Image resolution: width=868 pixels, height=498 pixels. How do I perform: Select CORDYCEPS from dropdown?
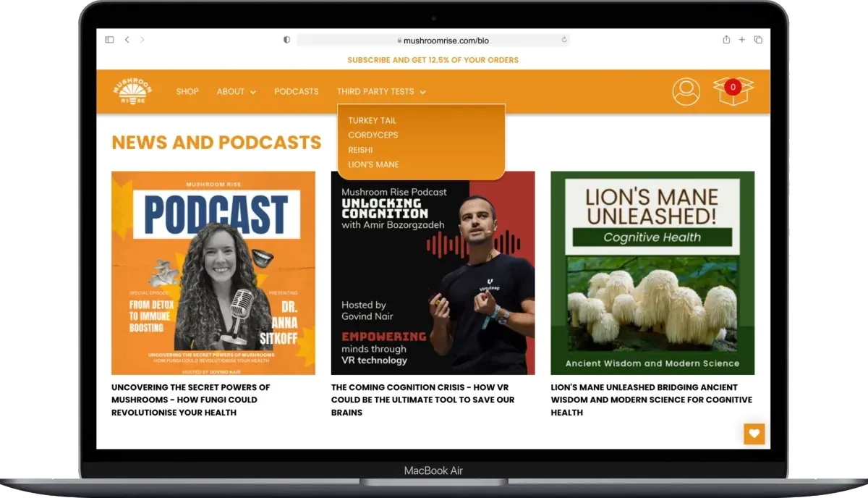click(373, 135)
